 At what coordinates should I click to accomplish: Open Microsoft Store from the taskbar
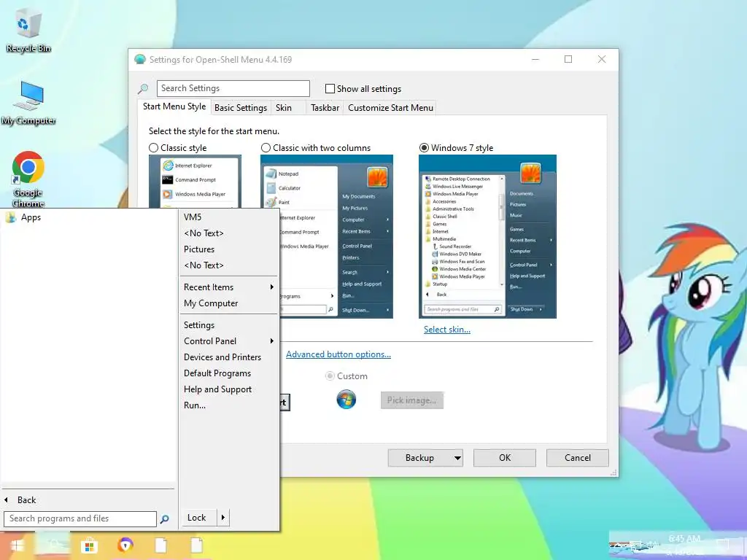point(89,545)
